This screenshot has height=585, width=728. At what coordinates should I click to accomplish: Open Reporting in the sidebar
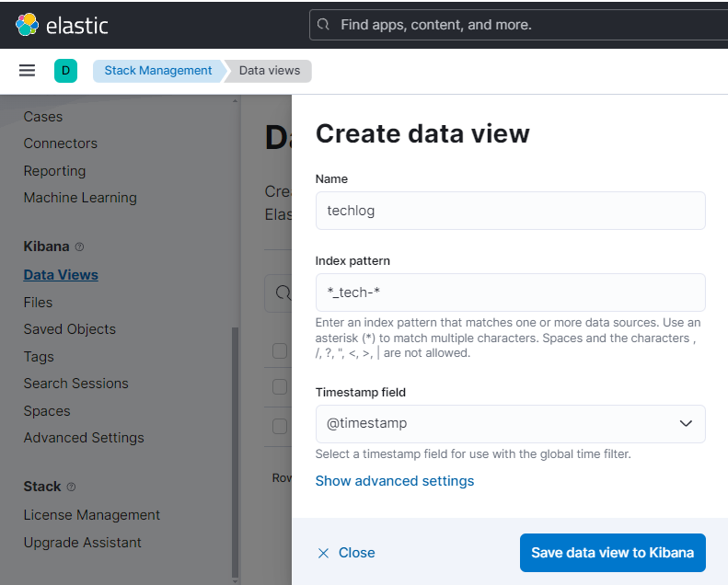[55, 171]
